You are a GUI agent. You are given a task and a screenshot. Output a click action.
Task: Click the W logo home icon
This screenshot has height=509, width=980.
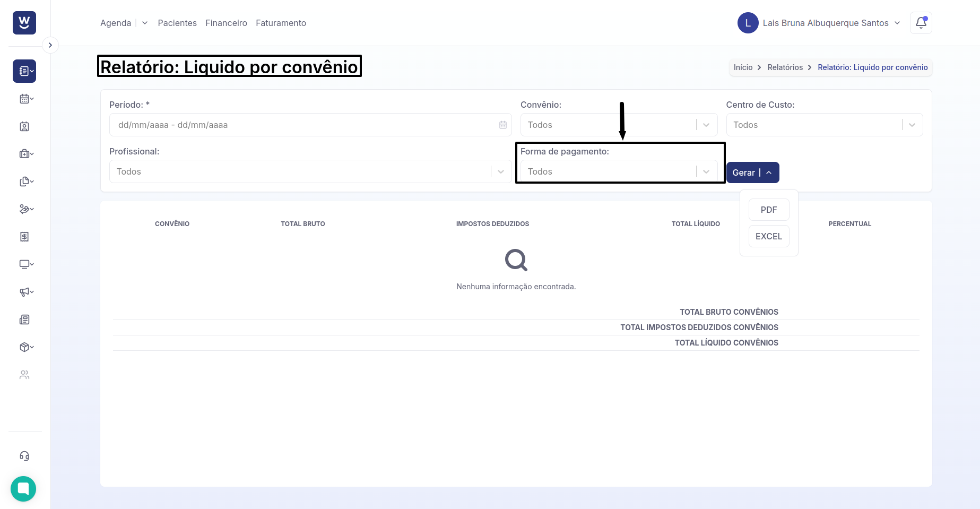24,23
